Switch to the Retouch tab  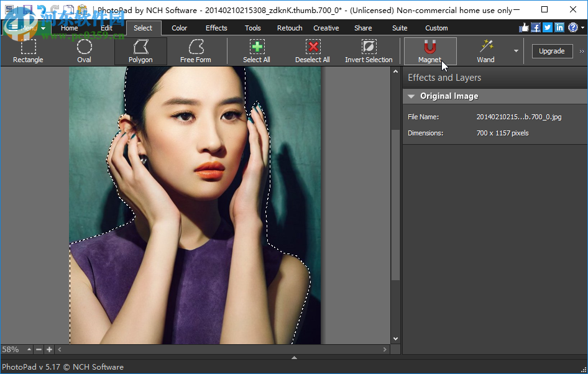click(289, 27)
